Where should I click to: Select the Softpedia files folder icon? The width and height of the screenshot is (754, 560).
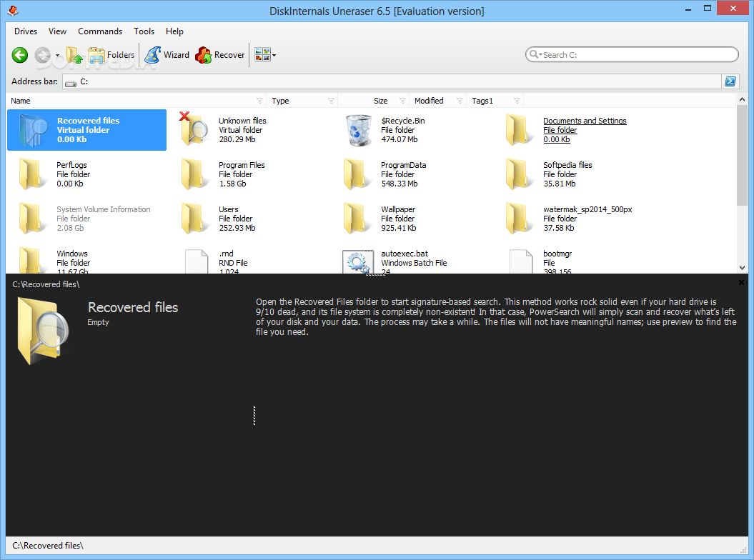click(520, 174)
